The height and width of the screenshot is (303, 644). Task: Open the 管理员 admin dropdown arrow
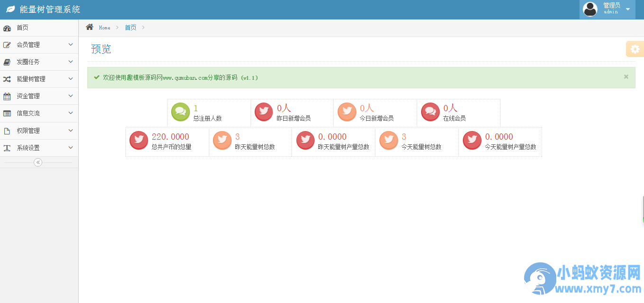point(628,9)
